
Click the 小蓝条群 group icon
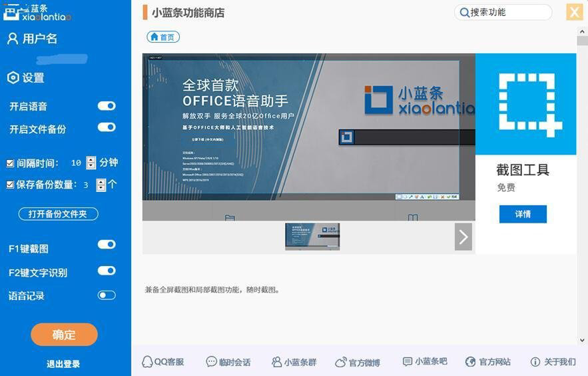[276, 362]
